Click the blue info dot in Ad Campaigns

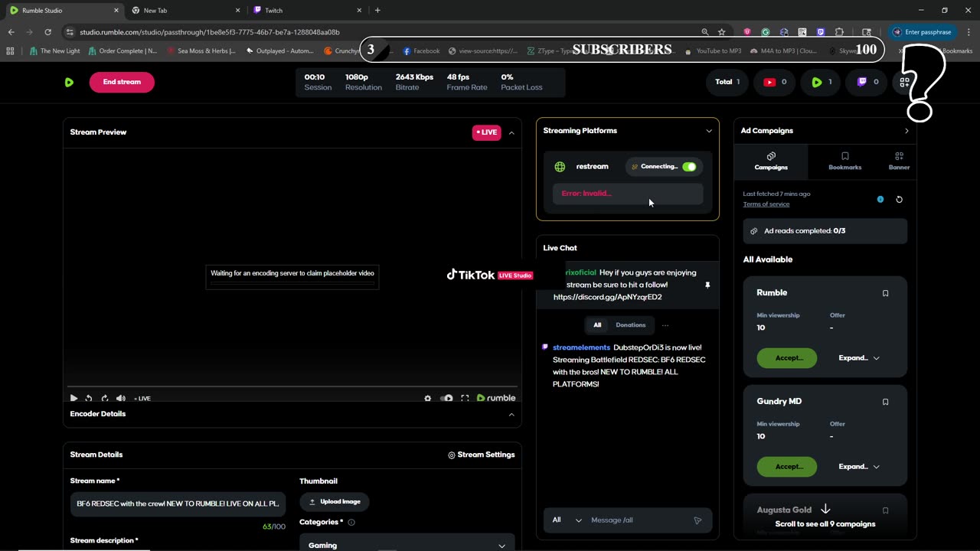click(x=880, y=199)
